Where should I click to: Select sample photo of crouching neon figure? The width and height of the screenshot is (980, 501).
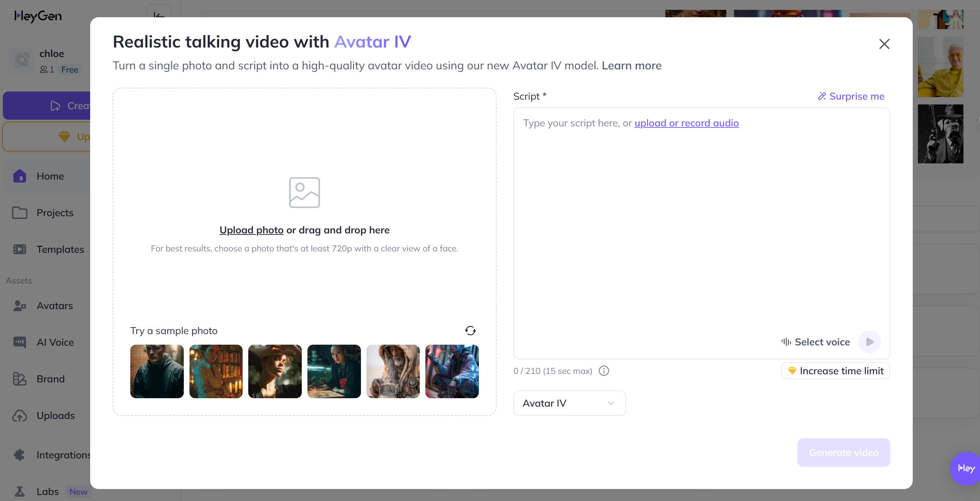(x=452, y=371)
